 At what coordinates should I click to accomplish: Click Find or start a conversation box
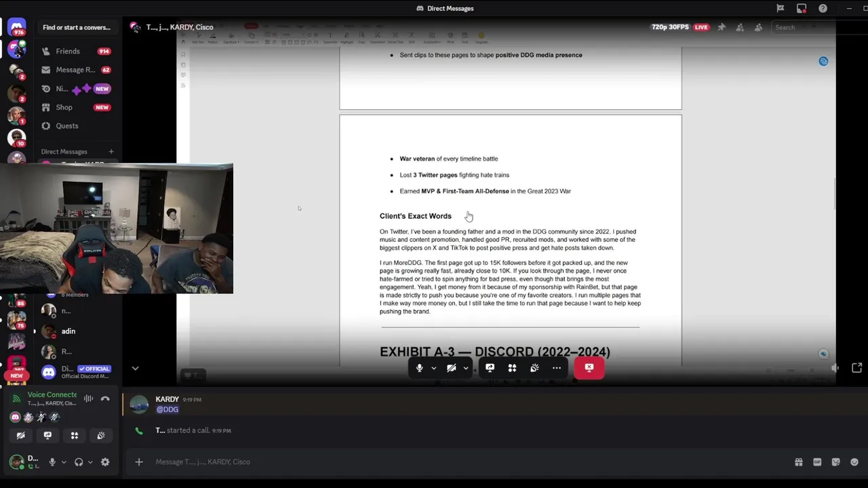pyautogui.click(x=77, y=28)
